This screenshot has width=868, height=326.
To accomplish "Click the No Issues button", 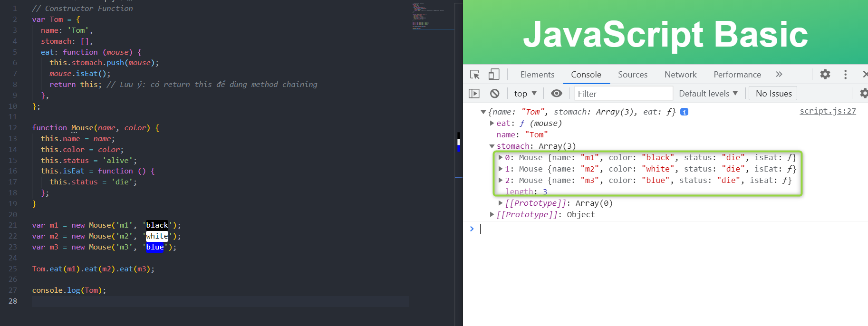I will click(773, 94).
